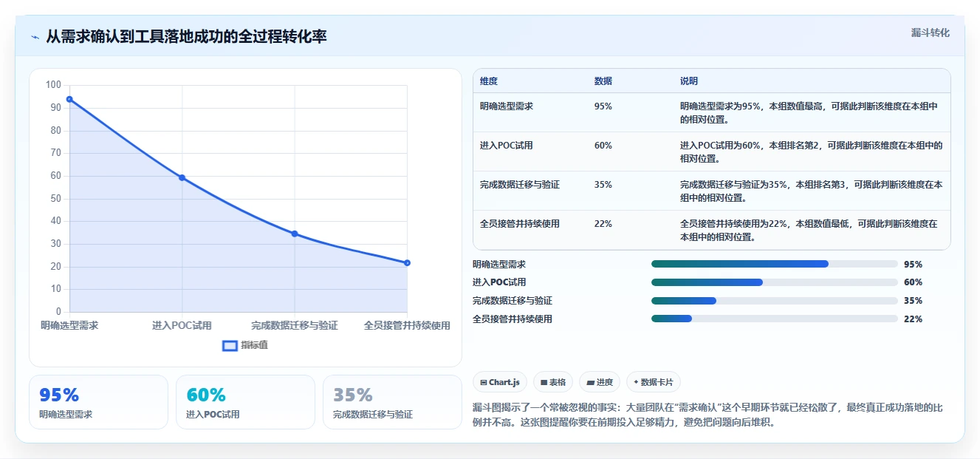Open the 60% 进入POC试用 stat card
The width and height of the screenshot is (980, 459).
coord(245,402)
